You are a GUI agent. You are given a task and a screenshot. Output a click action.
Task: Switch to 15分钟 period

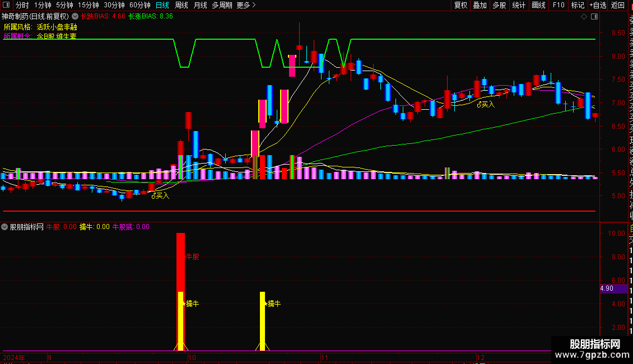[88, 5]
